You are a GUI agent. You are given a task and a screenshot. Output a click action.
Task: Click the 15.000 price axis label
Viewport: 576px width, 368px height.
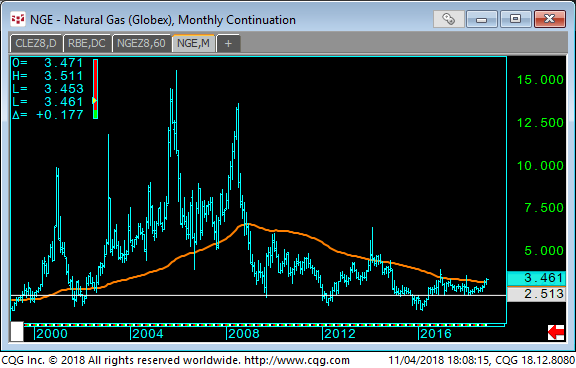point(540,80)
